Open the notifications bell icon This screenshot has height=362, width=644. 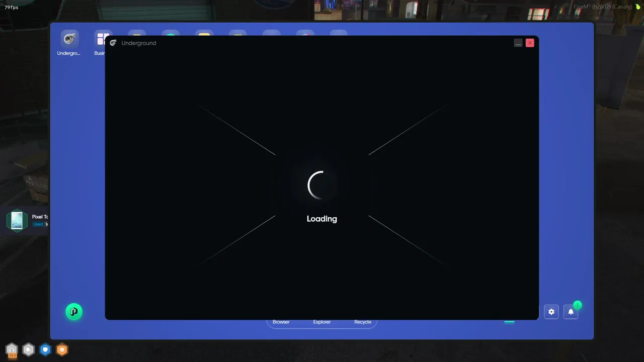[571, 312]
